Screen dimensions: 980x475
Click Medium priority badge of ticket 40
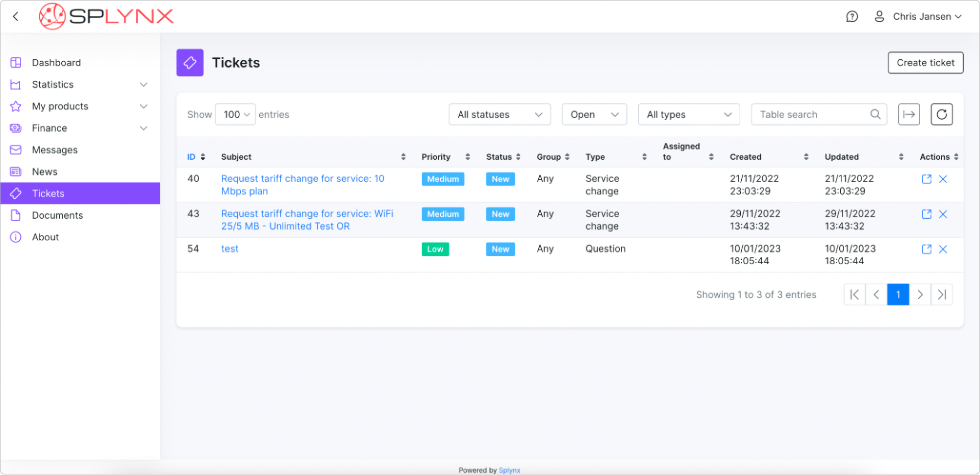[443, 179]
